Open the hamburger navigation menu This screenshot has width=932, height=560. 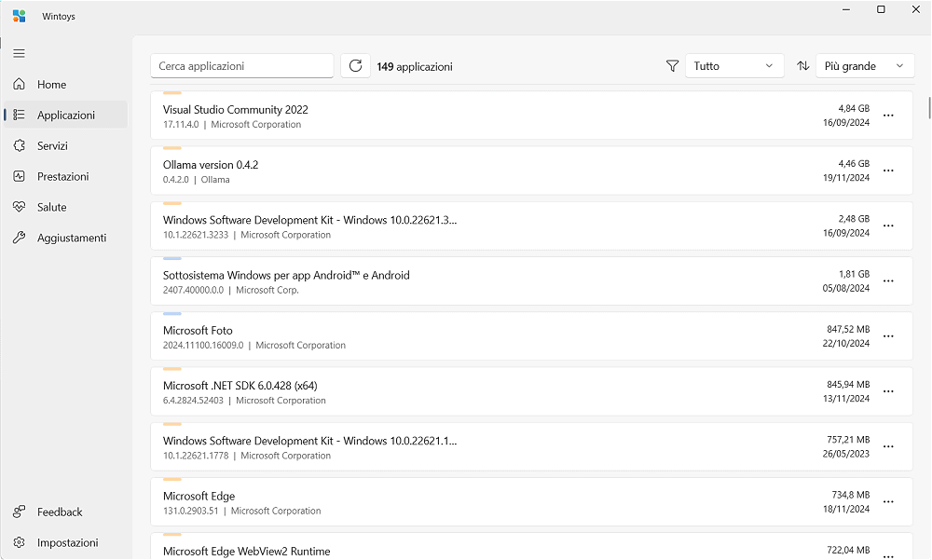(x=19, y=53)
